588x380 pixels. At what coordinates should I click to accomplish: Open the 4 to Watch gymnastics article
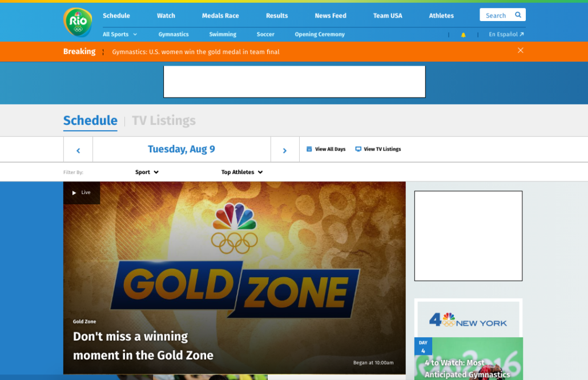467,369
